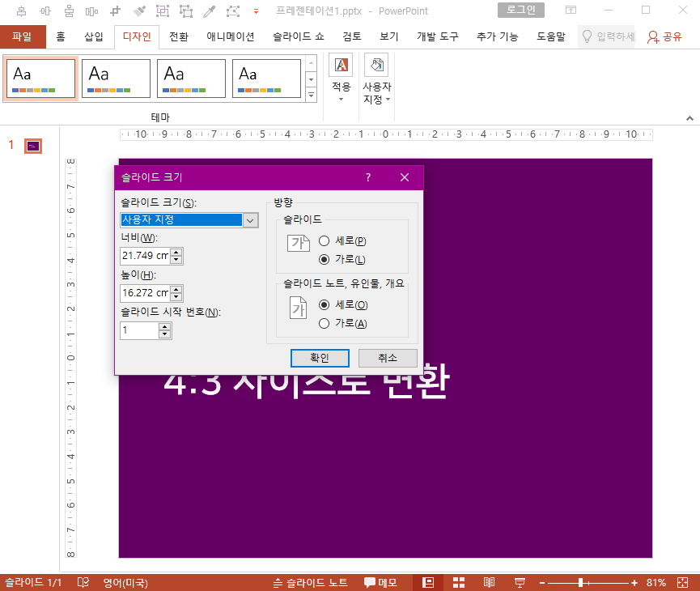Screen dimensions: 700x591
Task: Decrease width with the spinner down arrow
Action: pos(176,260)
